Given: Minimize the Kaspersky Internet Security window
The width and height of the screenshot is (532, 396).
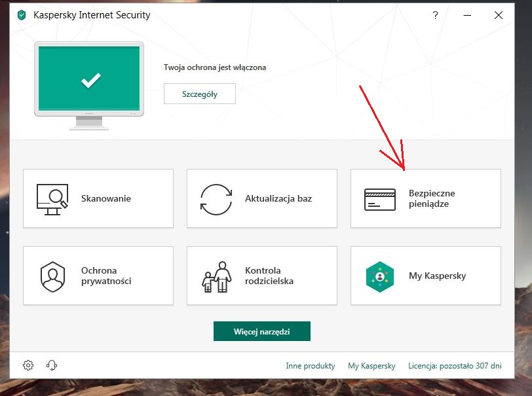Looking at the screenshot, I should [x=467, y=15].
